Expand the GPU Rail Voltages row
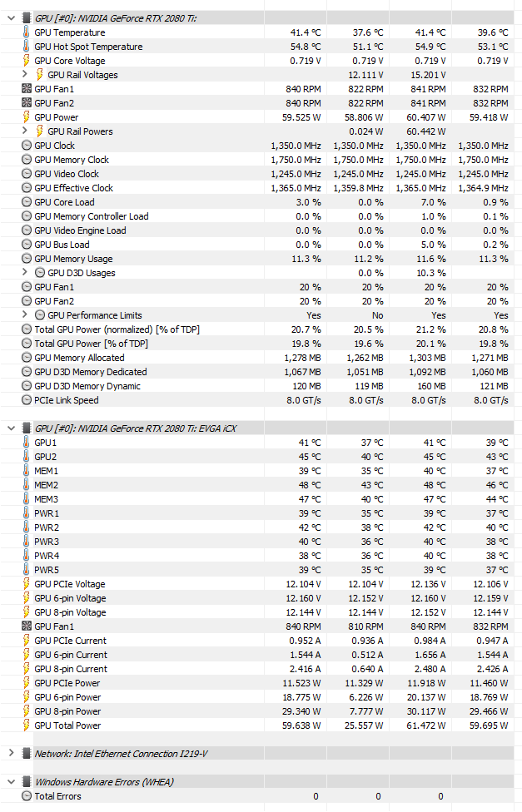 pyautogui.click(x=24, y=75)
